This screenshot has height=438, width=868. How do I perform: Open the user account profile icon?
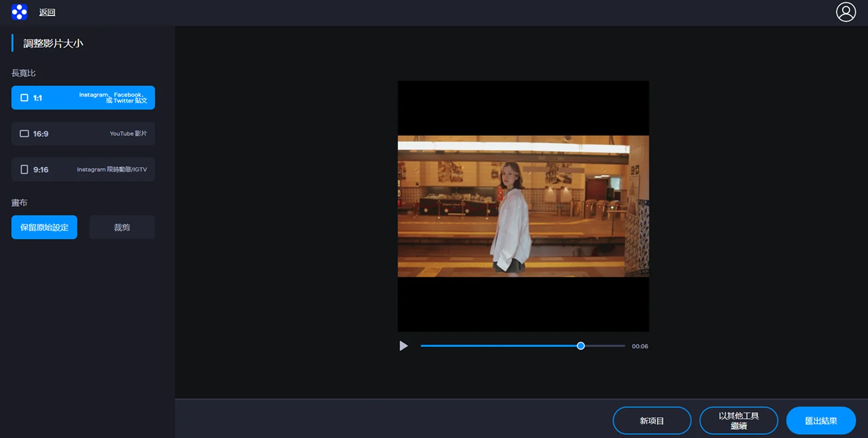(845, 12)
